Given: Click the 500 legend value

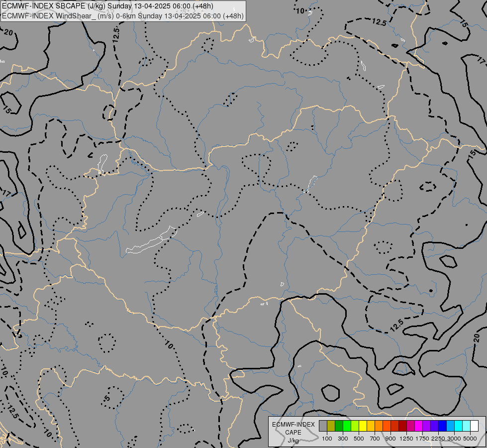Looking at the screenshot, I should (x=359, y=439).
